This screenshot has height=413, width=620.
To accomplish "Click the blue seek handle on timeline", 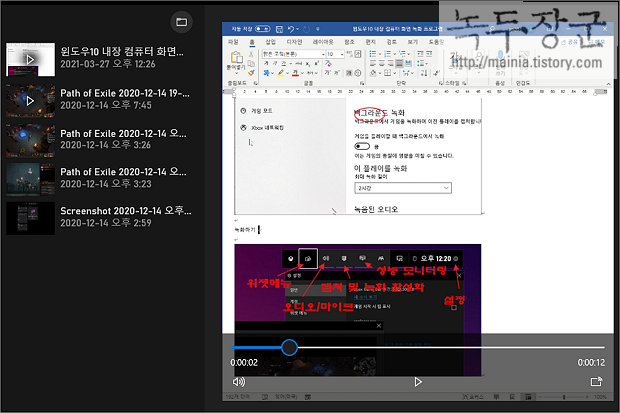I will [289, 347].
